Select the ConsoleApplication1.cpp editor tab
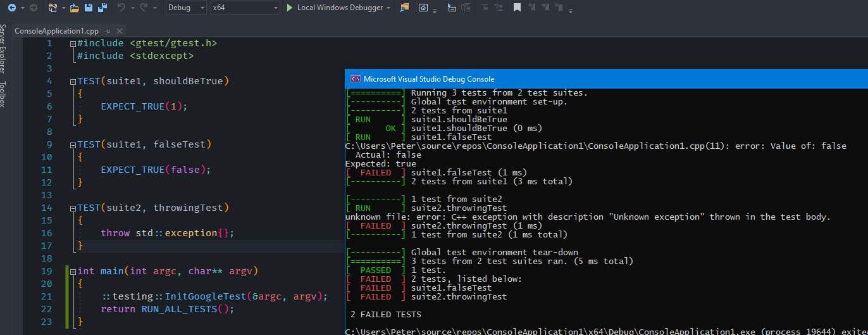The height and width of the screenshot is (335, 868). point(57,30)
